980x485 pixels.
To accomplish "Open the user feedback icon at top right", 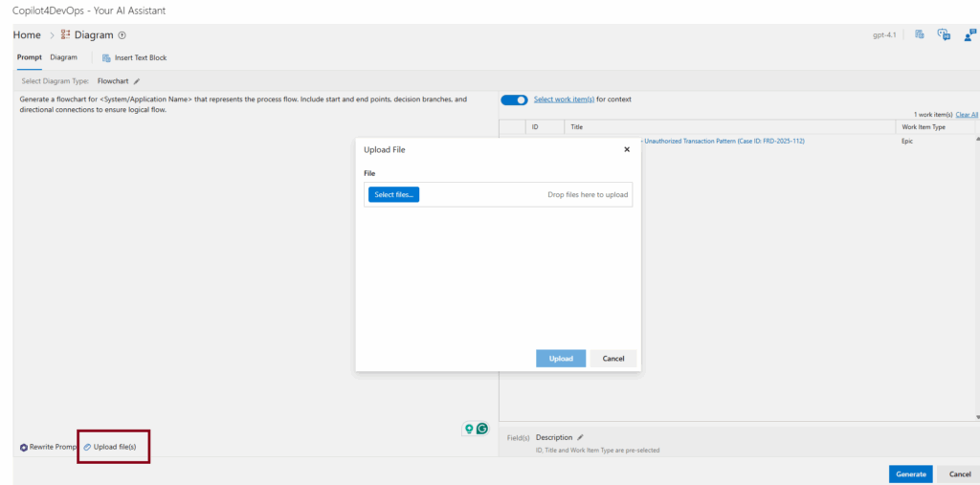I will point(969,35).
